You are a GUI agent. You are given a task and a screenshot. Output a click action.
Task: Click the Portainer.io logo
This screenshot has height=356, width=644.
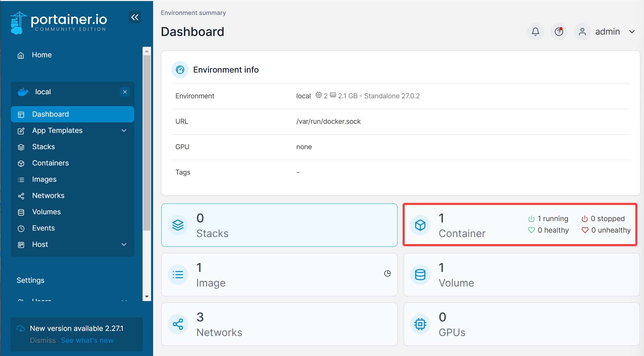(59, 22)
